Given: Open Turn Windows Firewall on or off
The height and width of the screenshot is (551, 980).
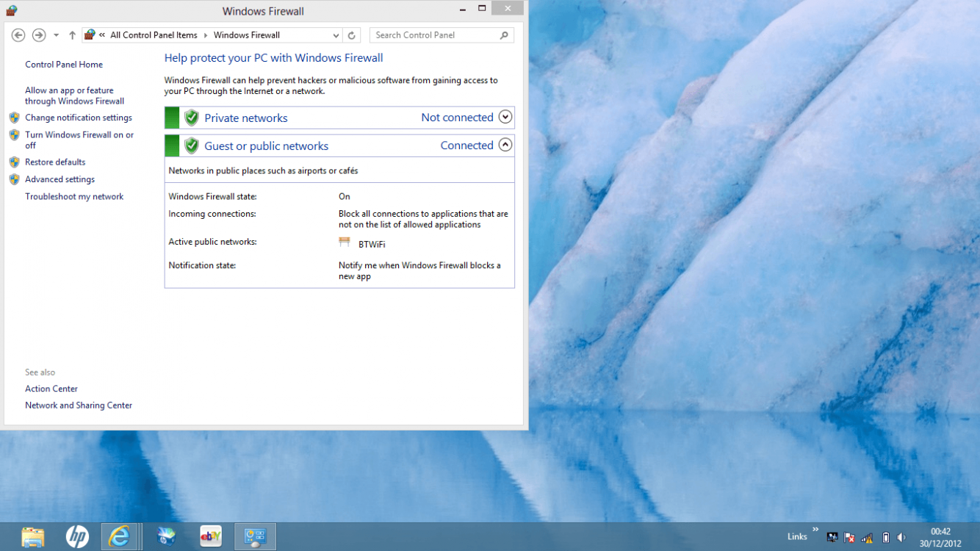Looking at the screenshot, I should (x=79, y=140).
